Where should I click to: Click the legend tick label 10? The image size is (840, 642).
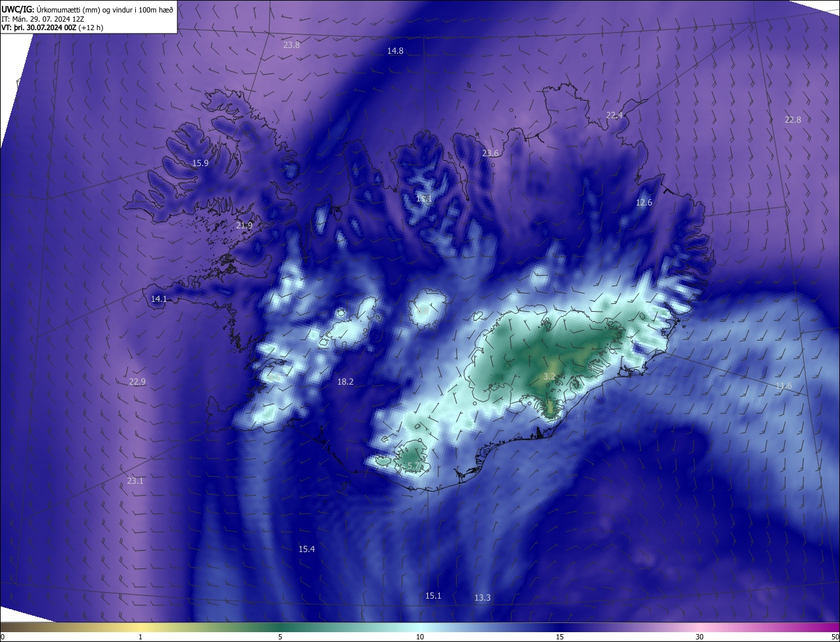[420, 637]
